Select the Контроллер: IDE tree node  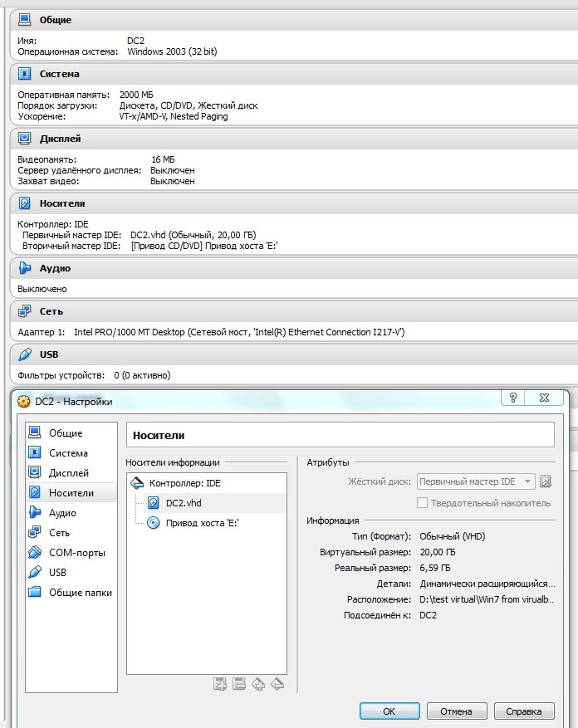coord(207,483)
